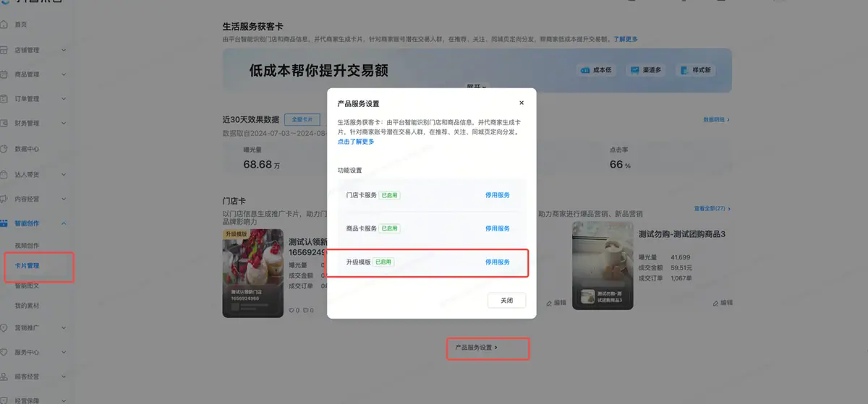Click the 已启用 tag beside 升级模版
The image size is (868, 404).
(383, 262)
